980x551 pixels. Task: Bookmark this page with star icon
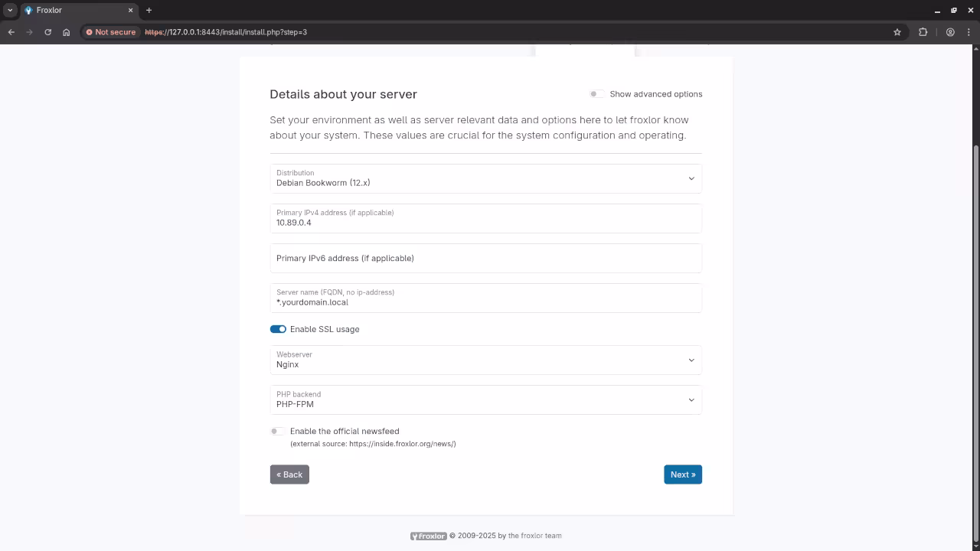click(897, 32)
